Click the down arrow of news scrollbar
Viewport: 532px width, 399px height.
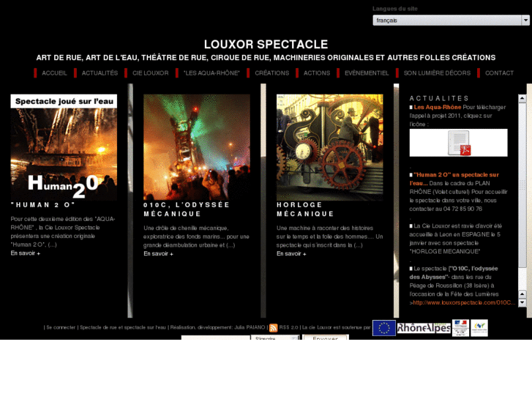pyautogui.click(x=522, y=302)
